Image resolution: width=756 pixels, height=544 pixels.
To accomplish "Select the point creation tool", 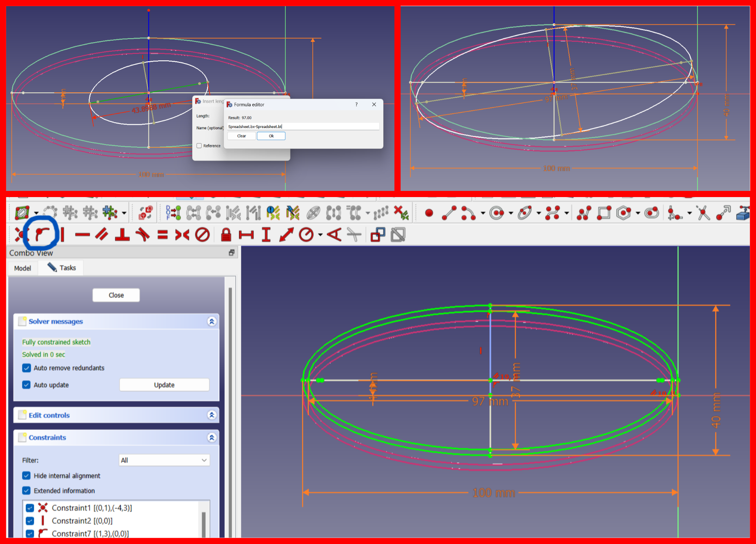I will click(x=429, y=213).
